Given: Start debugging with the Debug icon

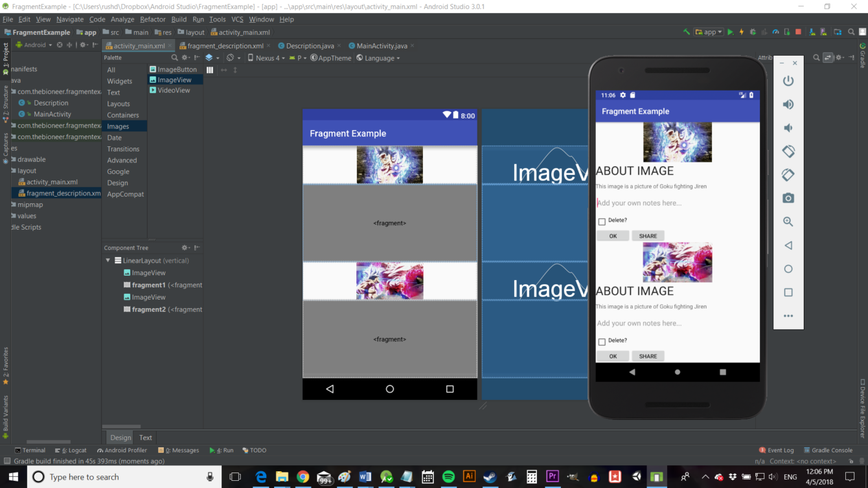Looking at the screenshot, I should pos(753,31).
